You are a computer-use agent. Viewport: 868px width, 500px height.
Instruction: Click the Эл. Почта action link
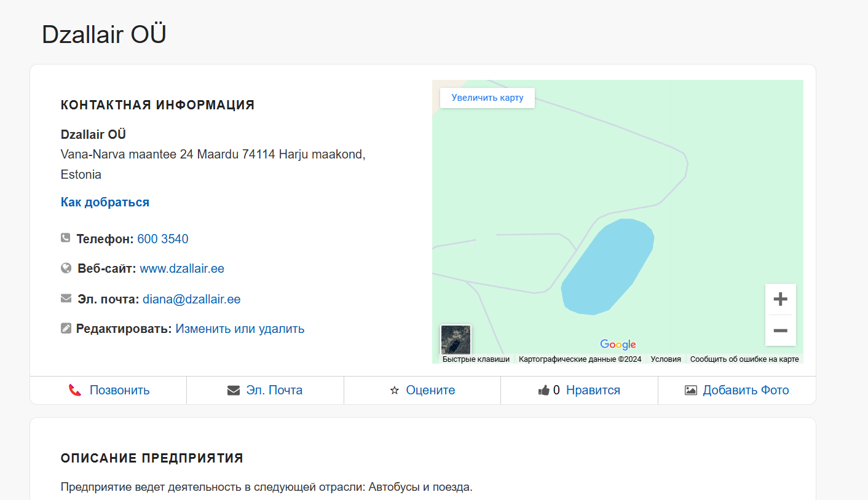(274, 390)
